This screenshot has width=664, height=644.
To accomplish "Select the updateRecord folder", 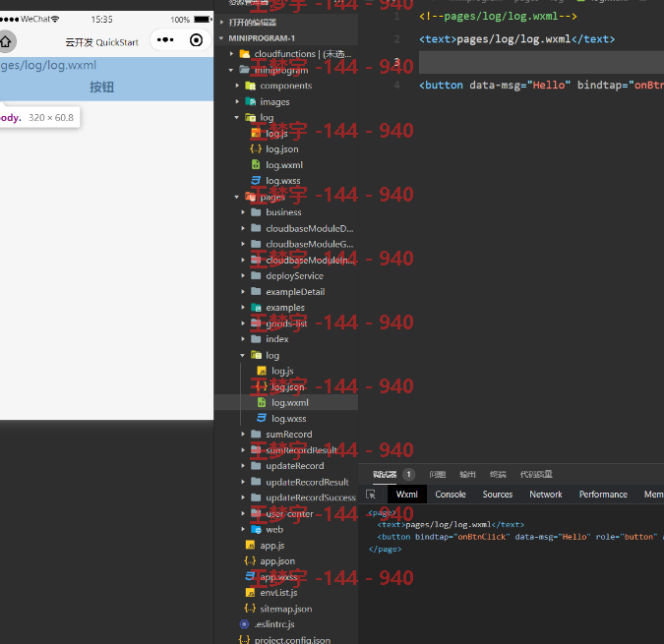I will click(295, 466).
